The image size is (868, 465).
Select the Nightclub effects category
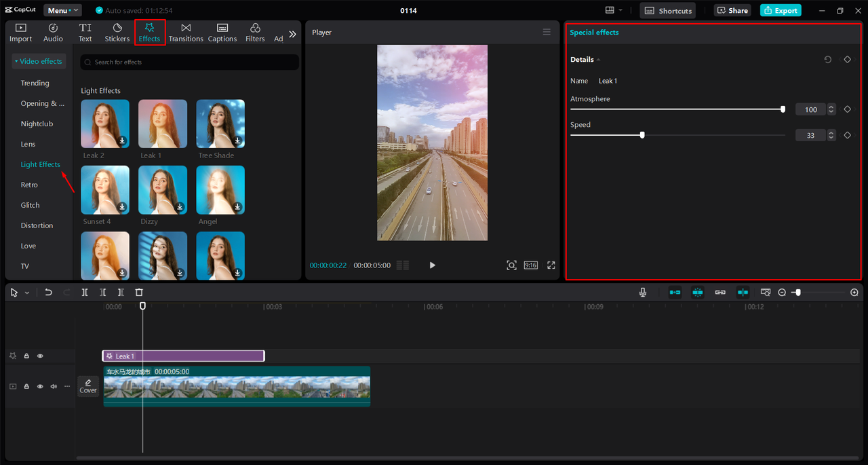pyautogui.click(x=37, y=124)
